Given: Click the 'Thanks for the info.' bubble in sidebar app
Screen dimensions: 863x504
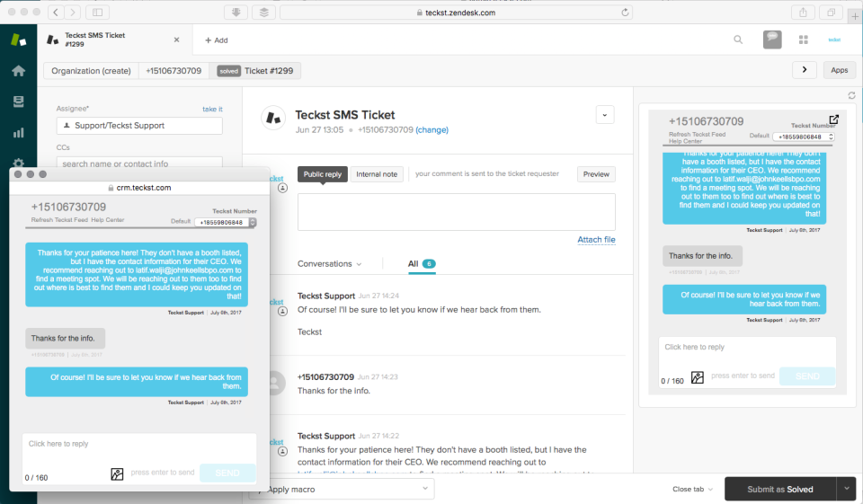Looking at the screenshot, I should coord(702,256).
